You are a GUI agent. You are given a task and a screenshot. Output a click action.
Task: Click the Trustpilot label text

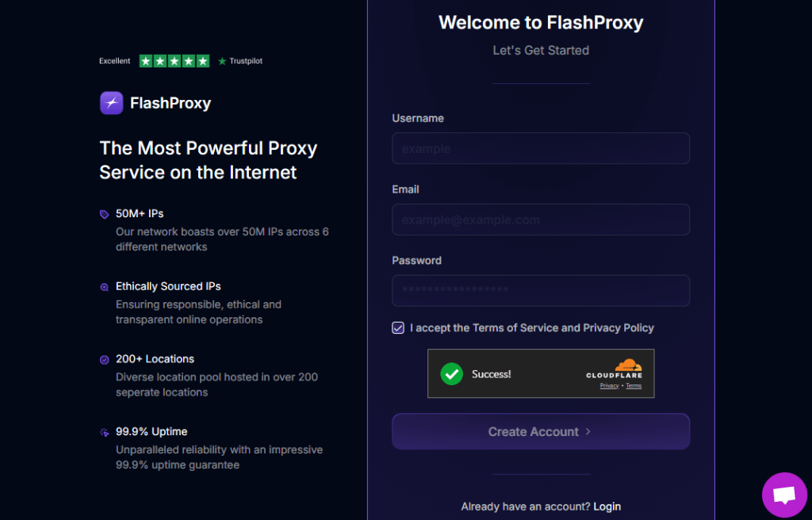245,61
